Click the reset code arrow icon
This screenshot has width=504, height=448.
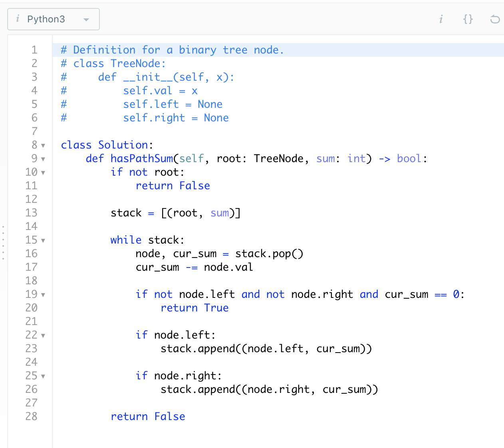[x=495, y=19]
